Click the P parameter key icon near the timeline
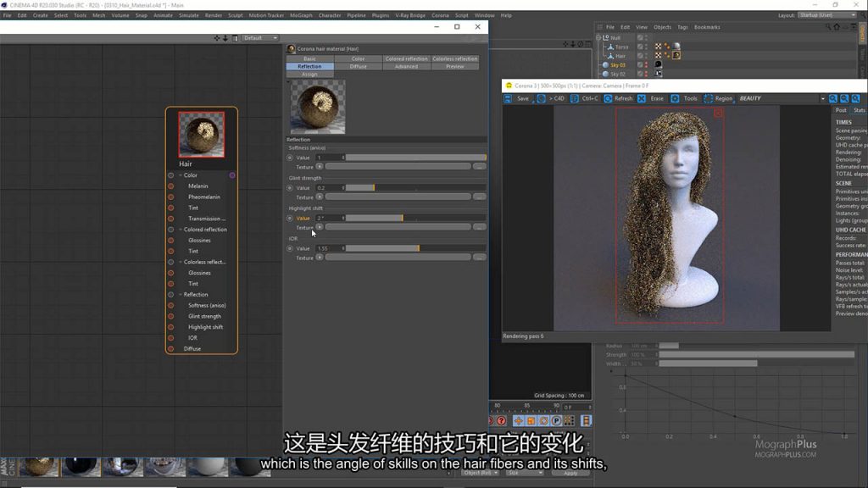The width and height of the screenshot is (868, 488). [556, 421]
